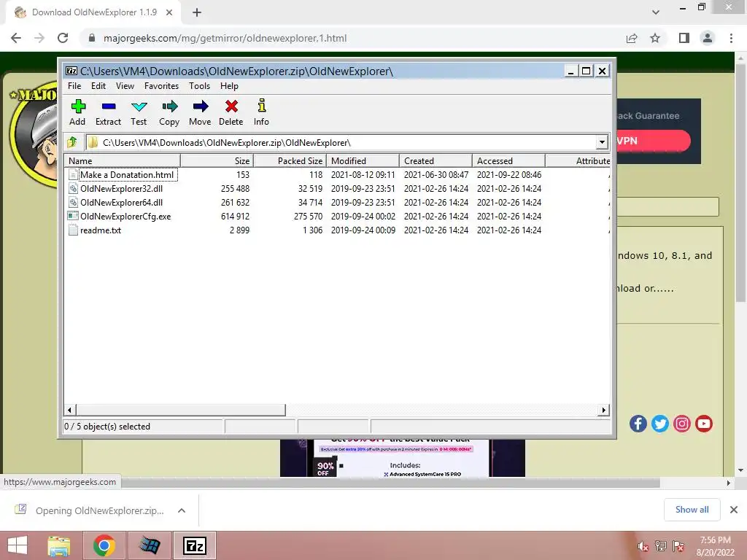Go up one folder level in 7-Zip
The height and width of the screenshot is (560, 747).
pyautogui.click(x=72, y=142)
